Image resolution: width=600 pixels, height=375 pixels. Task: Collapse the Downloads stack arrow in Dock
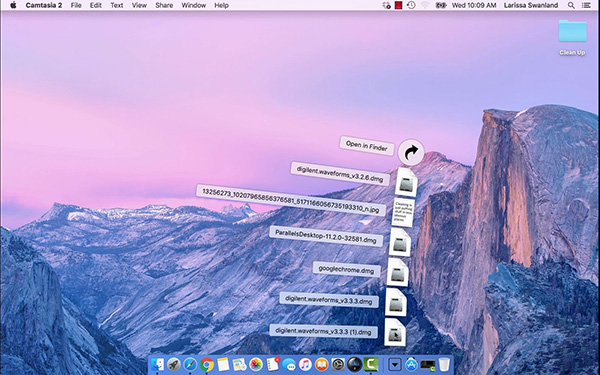(395, 364)
